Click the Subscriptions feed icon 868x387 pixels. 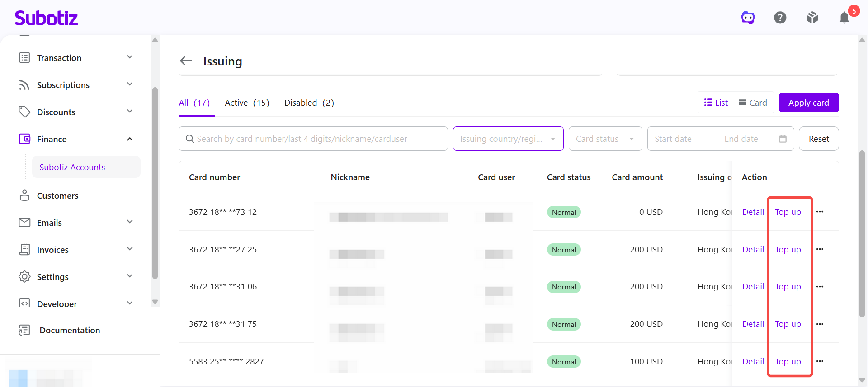24,85
